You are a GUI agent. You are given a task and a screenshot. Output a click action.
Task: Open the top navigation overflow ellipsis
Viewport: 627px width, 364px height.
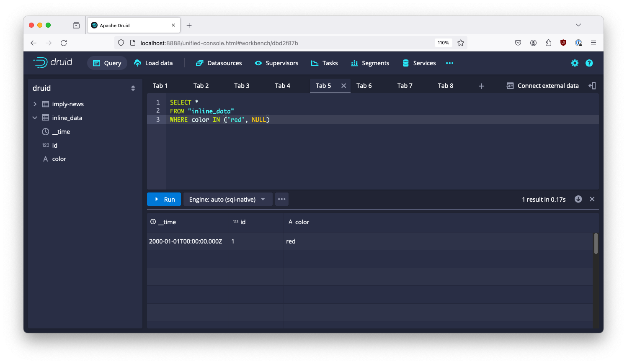pyautogui.click(x=449, y=63)
